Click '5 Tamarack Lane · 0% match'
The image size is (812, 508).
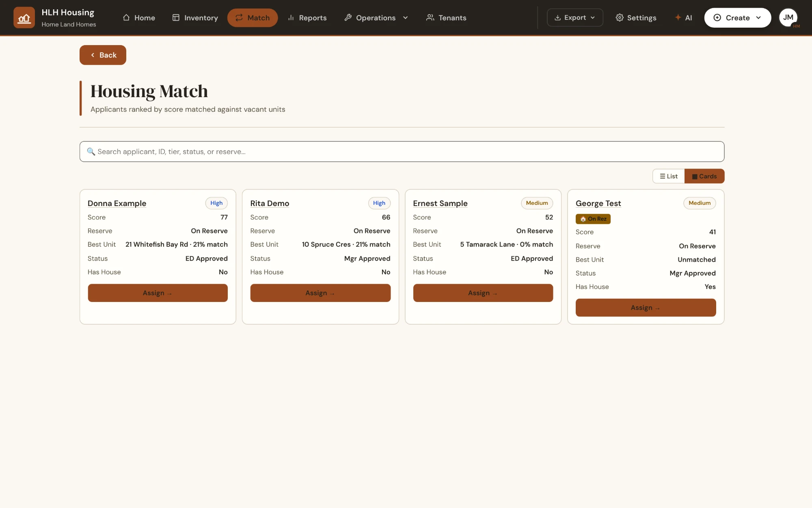(x=506, y=244)
